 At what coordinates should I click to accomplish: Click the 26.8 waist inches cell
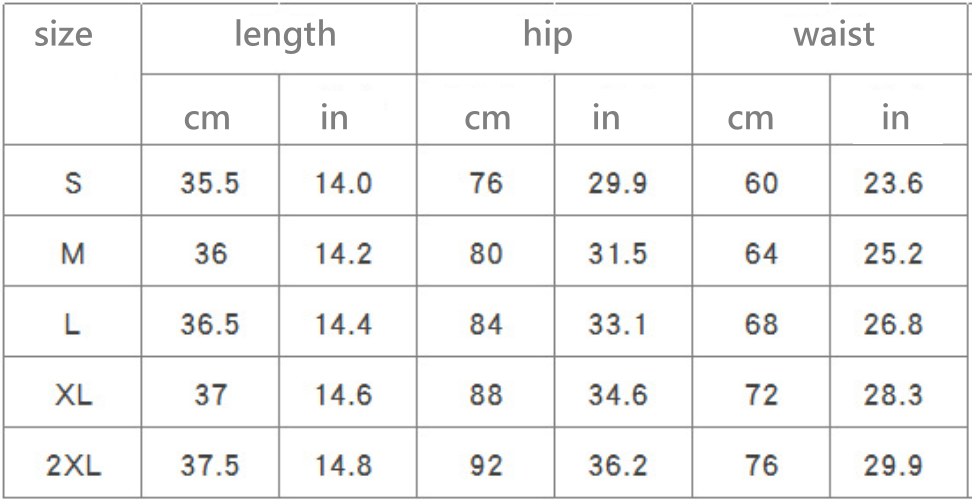point(893,325)
